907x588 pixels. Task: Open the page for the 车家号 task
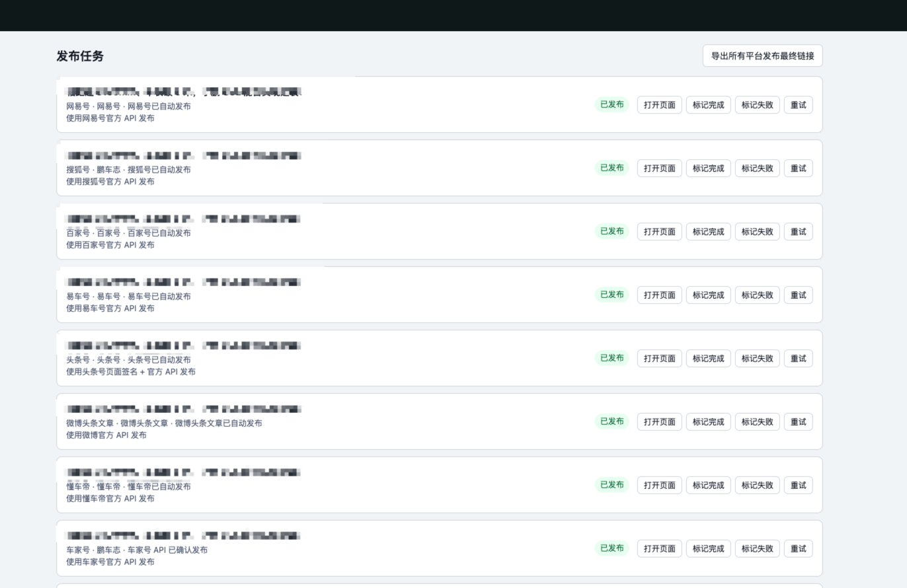(659, 549)
